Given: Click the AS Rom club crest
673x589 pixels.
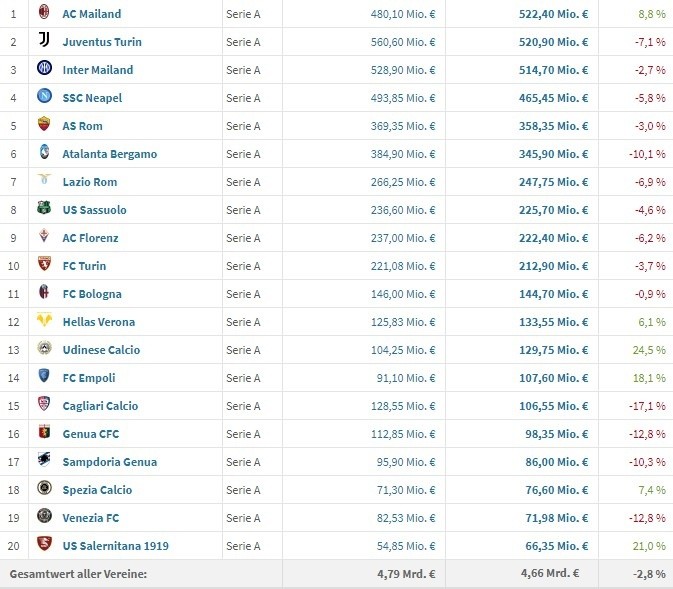Looking at the screenshot, I should click(x=44, y=125).
